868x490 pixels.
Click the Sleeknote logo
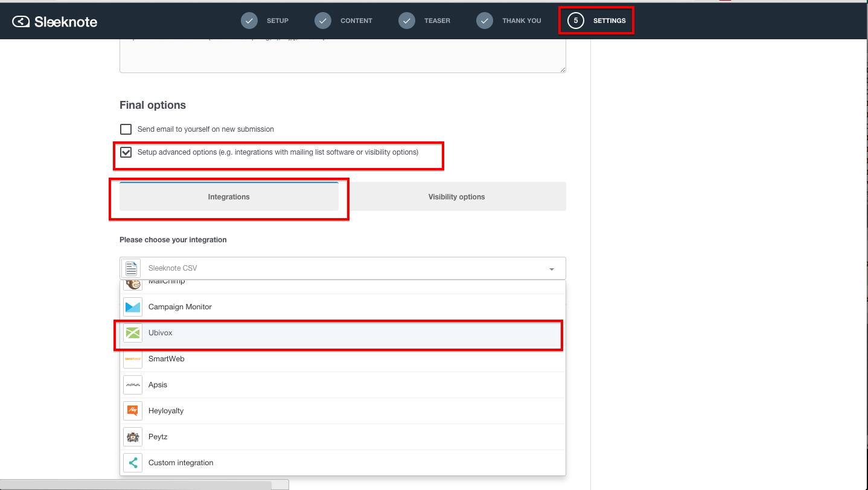pos(55,22)
